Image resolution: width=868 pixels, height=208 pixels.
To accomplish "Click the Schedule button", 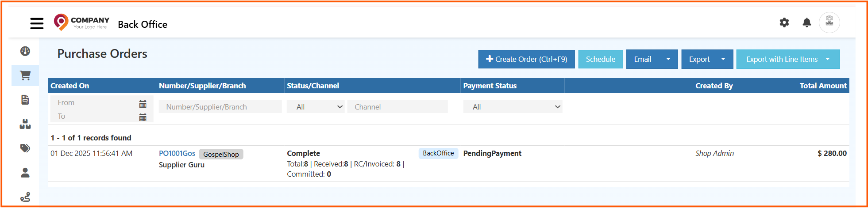I will point(600,59).
